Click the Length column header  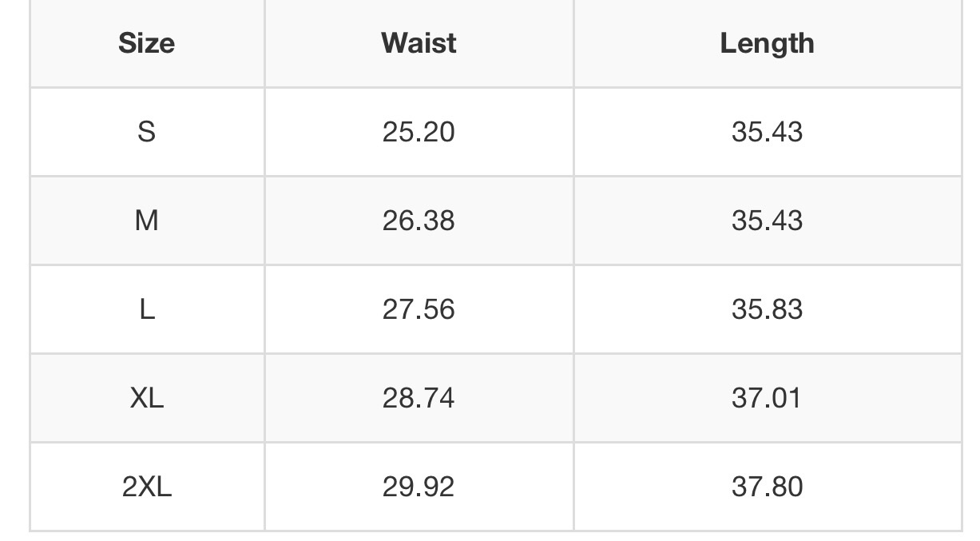(767, 43)
